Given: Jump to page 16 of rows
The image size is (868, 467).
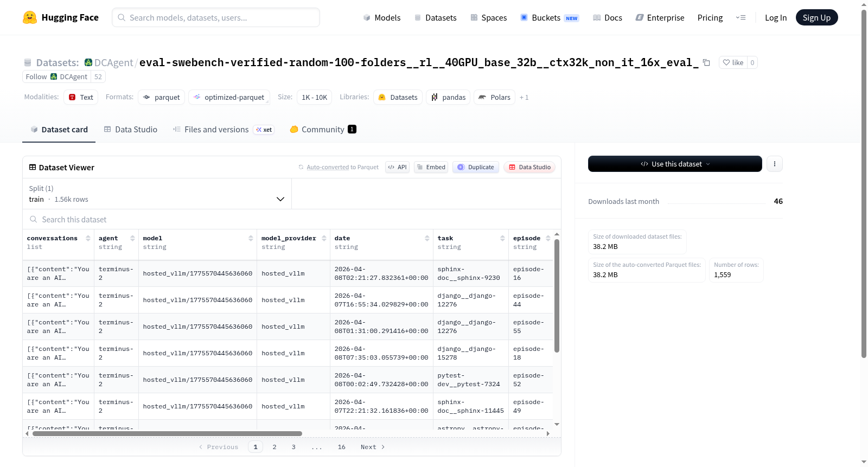Looking at the screenshot, I should tap(341, 447).
